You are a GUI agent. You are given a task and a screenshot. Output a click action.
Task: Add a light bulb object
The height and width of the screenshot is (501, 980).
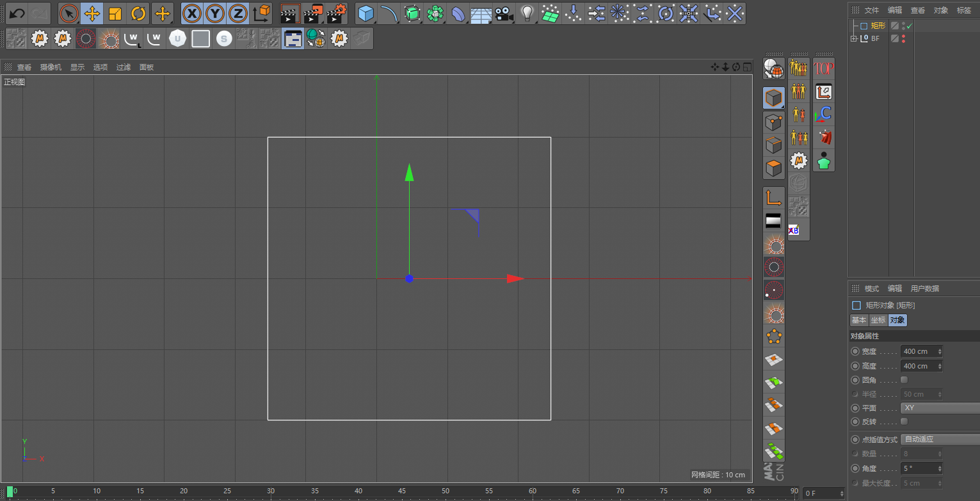coord(527,13)
